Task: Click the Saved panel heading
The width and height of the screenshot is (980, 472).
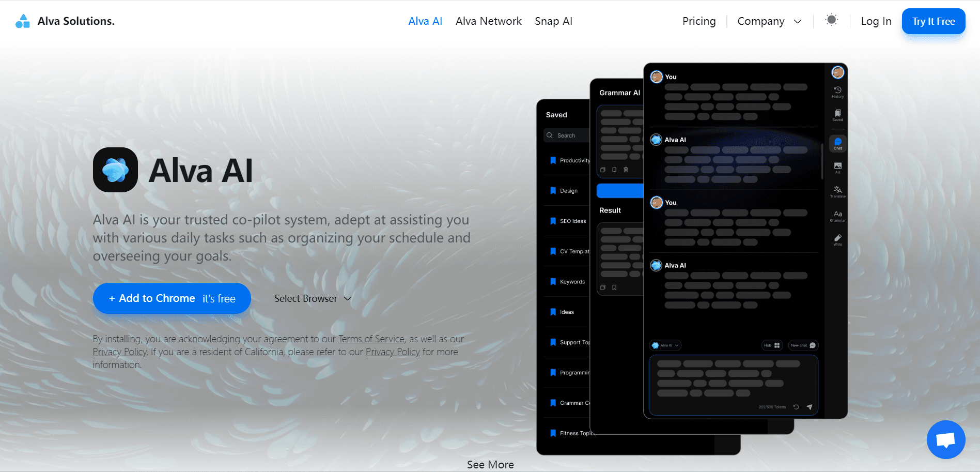Action: coord(556,115)
